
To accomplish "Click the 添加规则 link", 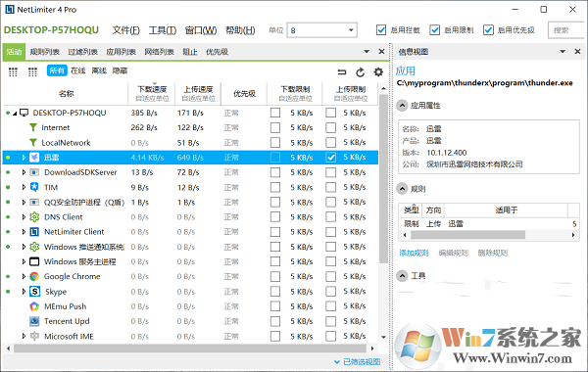I will click(x=414, y=253).
